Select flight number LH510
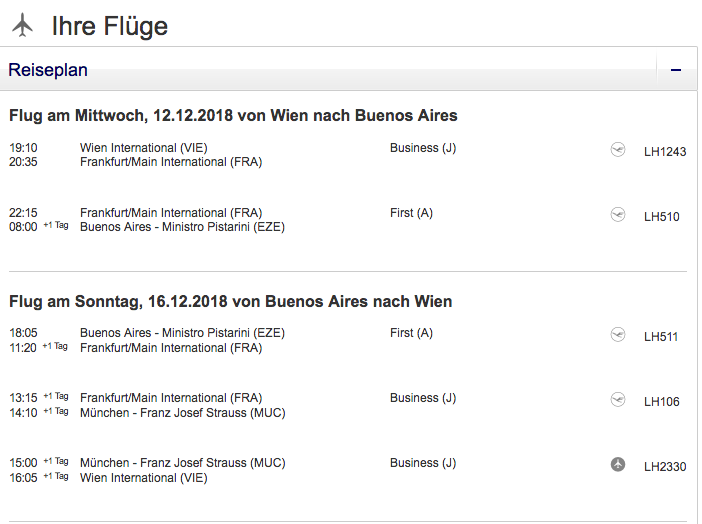 pos(662,217)
